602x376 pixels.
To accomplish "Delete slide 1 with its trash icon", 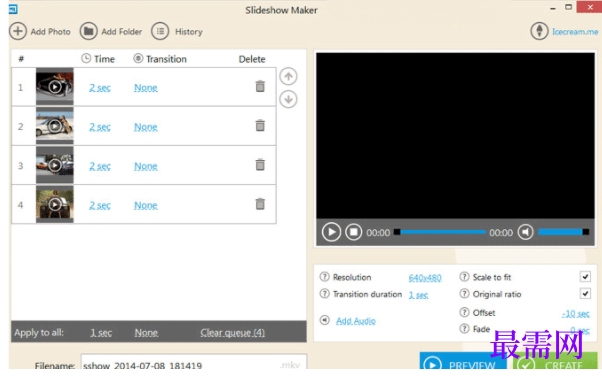I will [260, 86].
